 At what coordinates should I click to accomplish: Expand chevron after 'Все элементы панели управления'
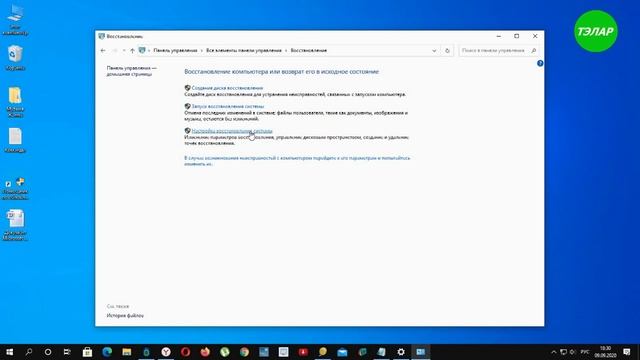(286, 51)
